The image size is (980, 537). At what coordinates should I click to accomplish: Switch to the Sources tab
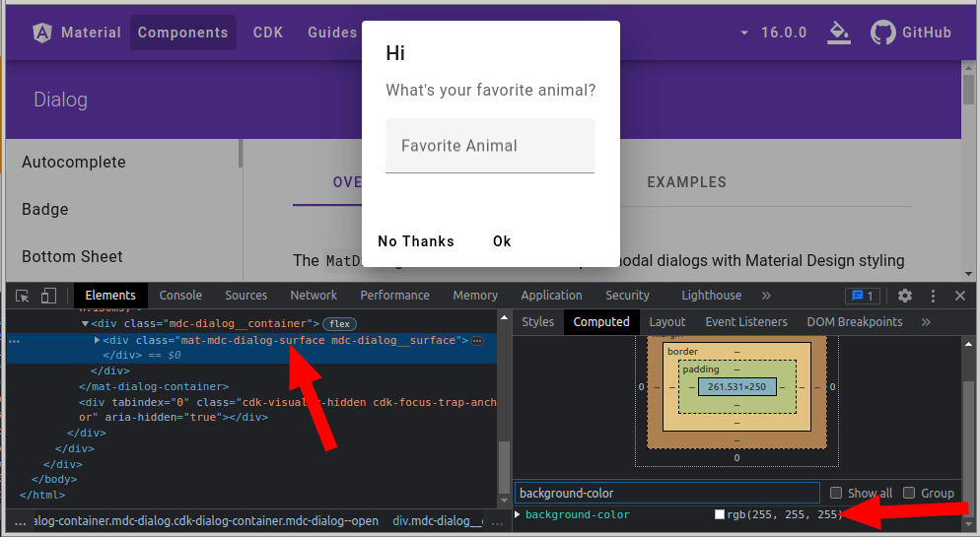coord(246,296)
